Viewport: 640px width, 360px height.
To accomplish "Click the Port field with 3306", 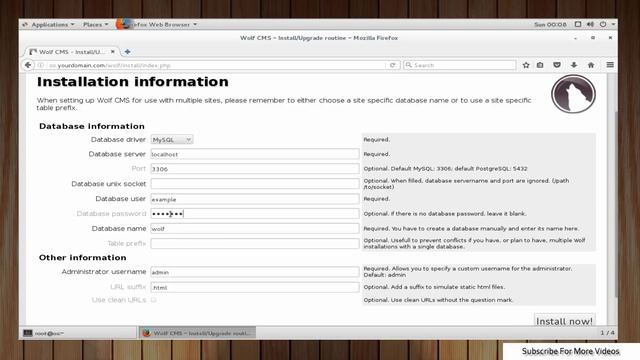I will click(255, 169).
